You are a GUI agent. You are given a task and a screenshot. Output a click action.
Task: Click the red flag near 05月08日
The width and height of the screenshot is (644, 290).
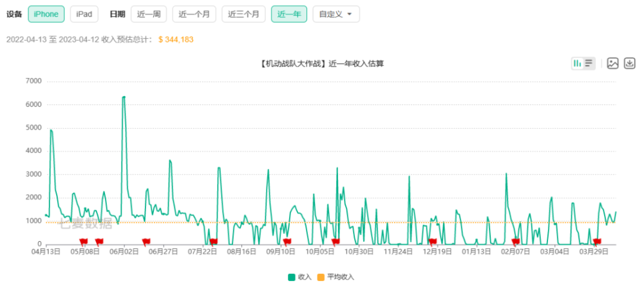[84, 241]
